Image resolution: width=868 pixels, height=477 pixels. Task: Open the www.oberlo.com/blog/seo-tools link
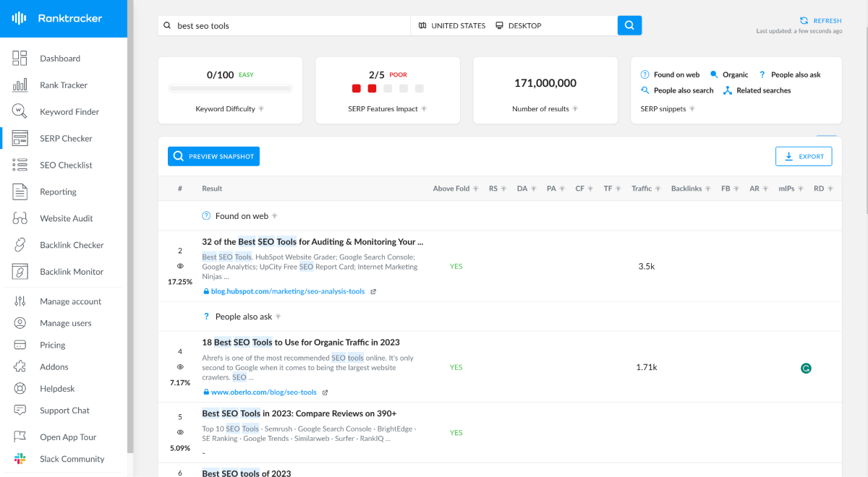(263, 392)
